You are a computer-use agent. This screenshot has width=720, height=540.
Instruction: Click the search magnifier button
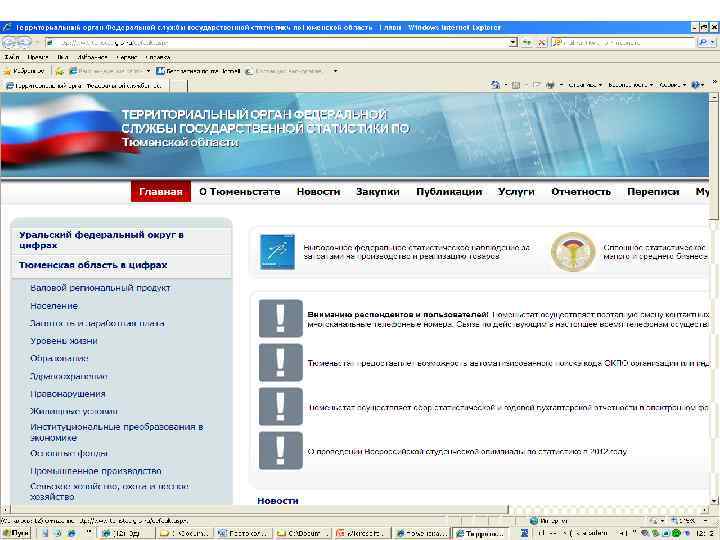click(703, 43)
